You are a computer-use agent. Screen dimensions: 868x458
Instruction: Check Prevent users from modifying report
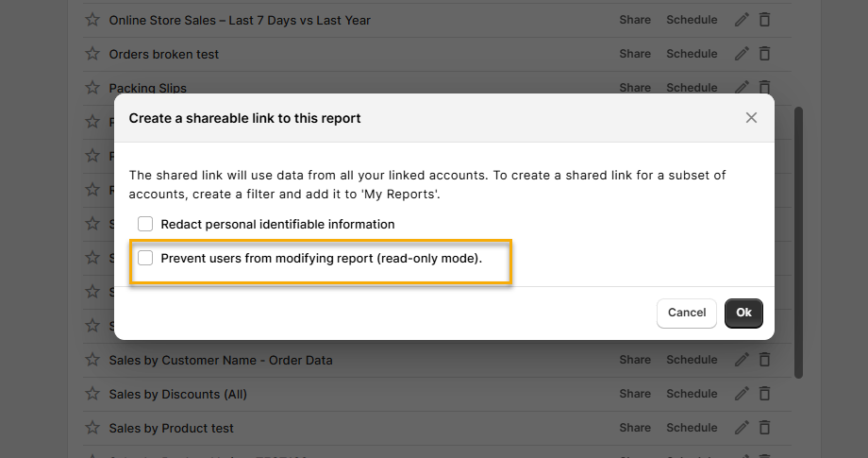point(145,259)
